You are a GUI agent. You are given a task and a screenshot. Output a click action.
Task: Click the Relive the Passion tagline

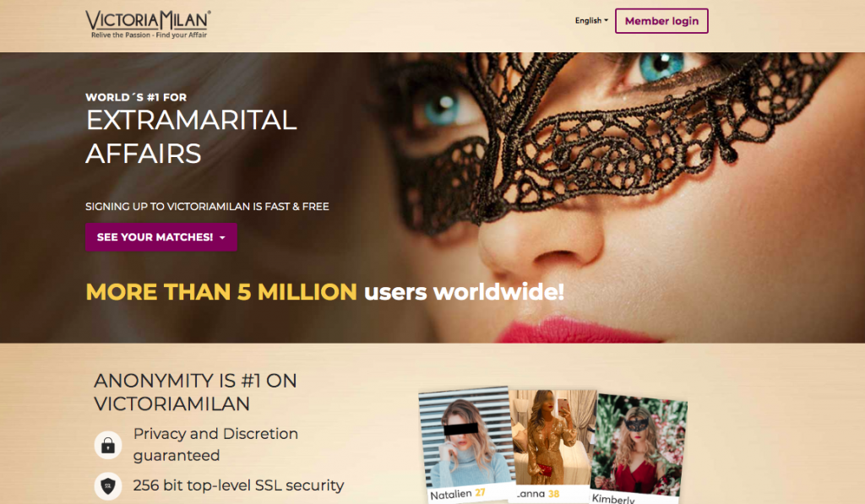[149, 35]
